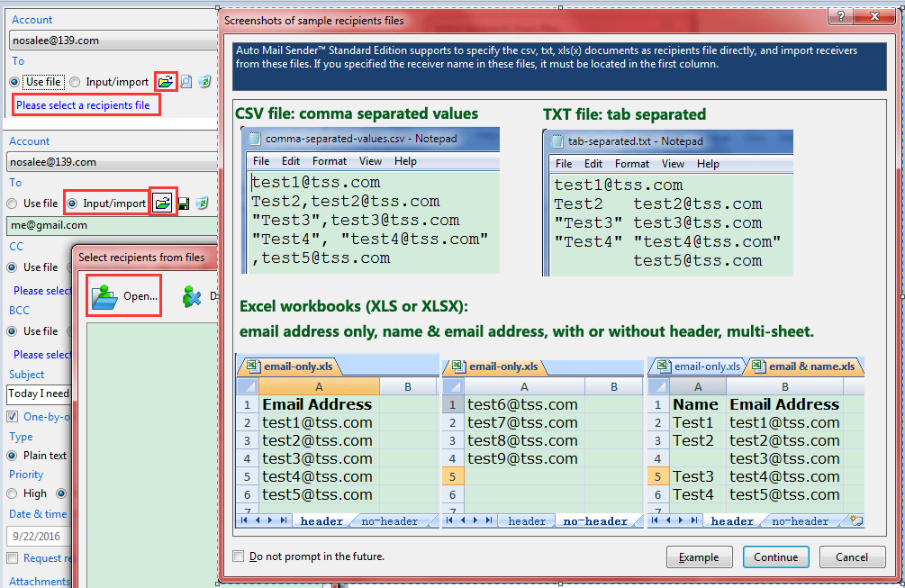
Task: Click the last-sheet arrow in the email & name workbook
Action: [x=694, y=520]
